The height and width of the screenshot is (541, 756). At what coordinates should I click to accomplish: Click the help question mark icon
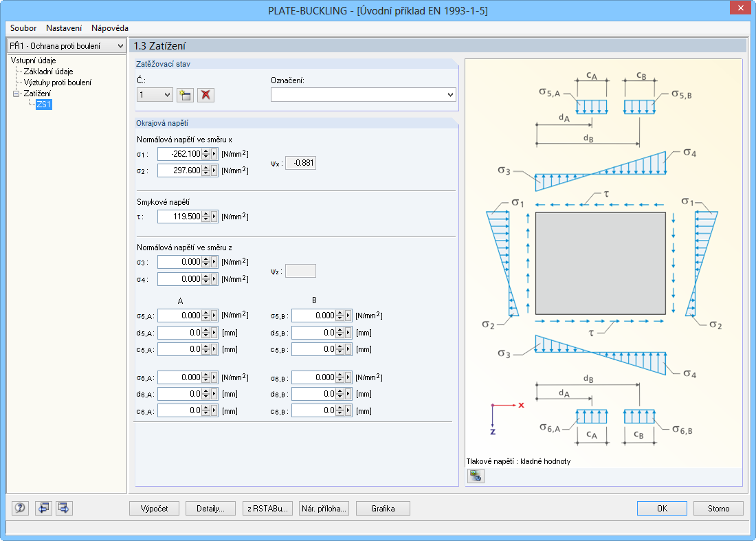click(20, 508)
